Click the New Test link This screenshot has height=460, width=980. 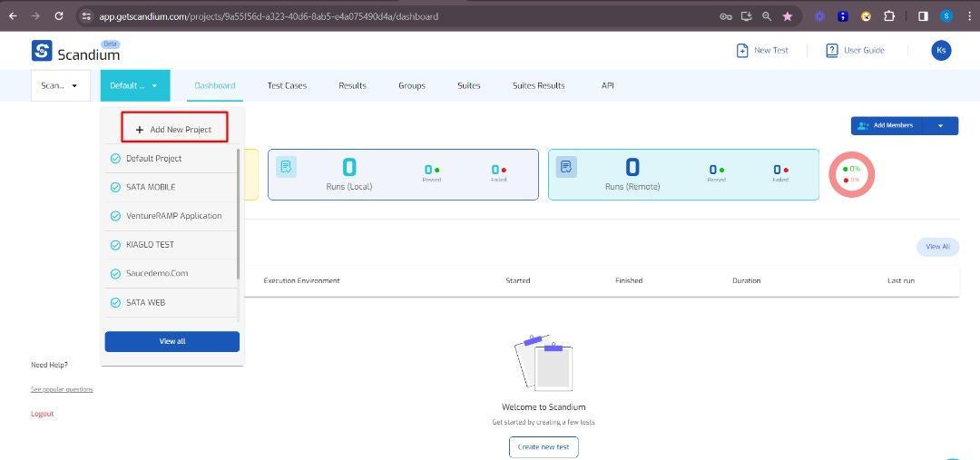pyautogui.click(x=762, y=51)
